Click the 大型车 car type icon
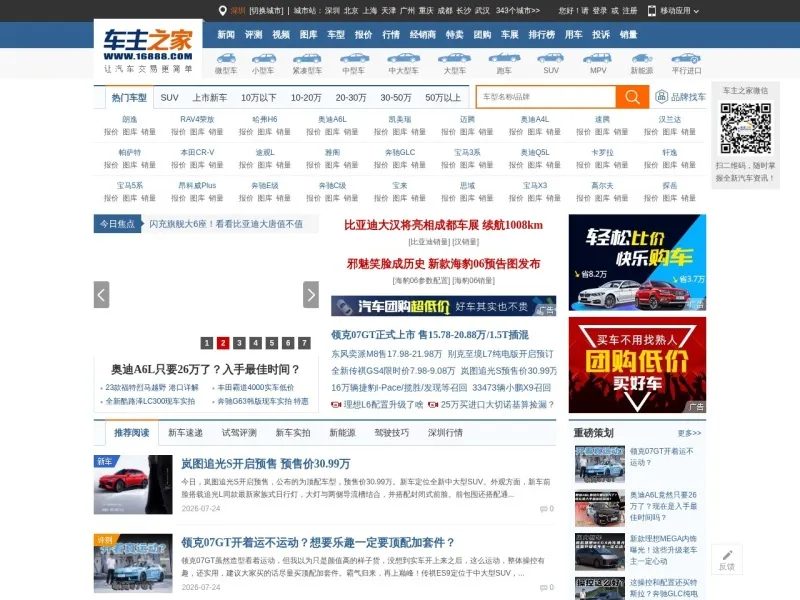The height and width of the screenshot is (600, 800). coord(455,58)
